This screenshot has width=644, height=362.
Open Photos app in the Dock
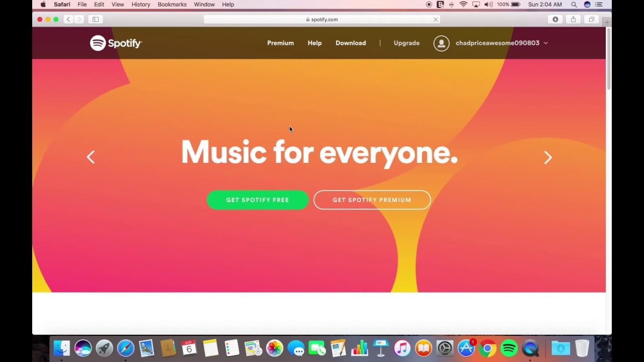(x=274, y=348)
